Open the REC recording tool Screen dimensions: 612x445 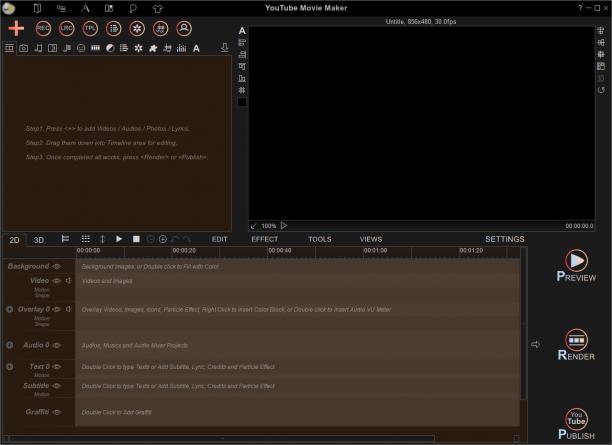(x=43, y=28)
